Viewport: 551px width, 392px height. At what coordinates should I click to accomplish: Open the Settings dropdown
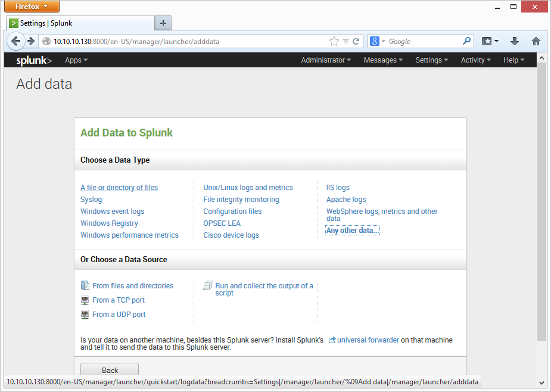click(431, 60)
